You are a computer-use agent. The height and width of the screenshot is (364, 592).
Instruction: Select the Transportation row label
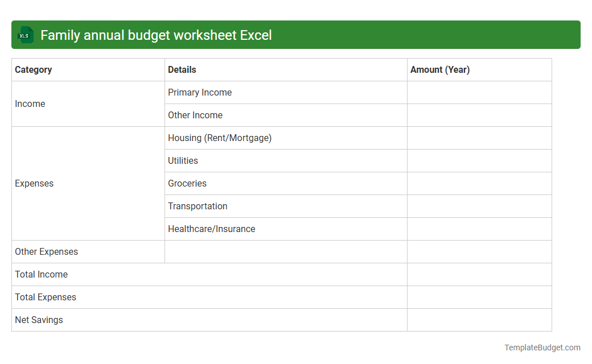[x=198, y=206]
